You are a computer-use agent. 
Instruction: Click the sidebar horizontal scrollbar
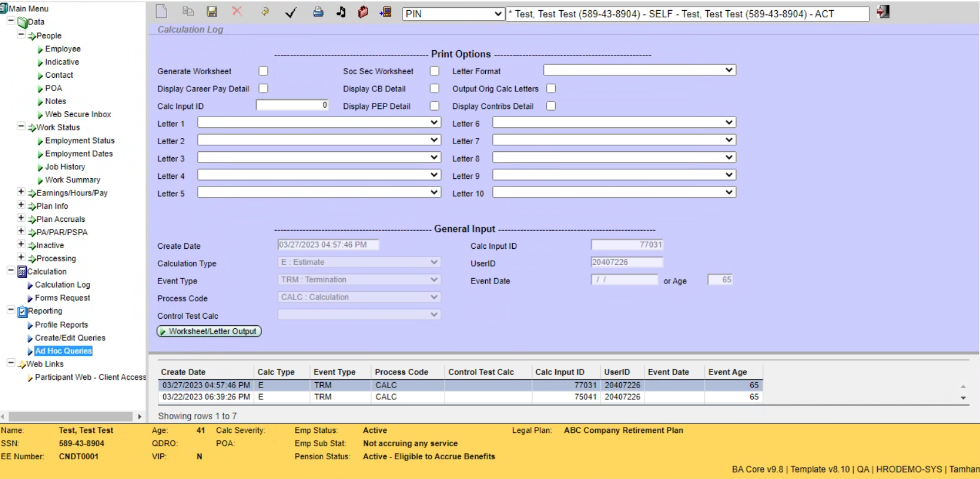point(71,416)
